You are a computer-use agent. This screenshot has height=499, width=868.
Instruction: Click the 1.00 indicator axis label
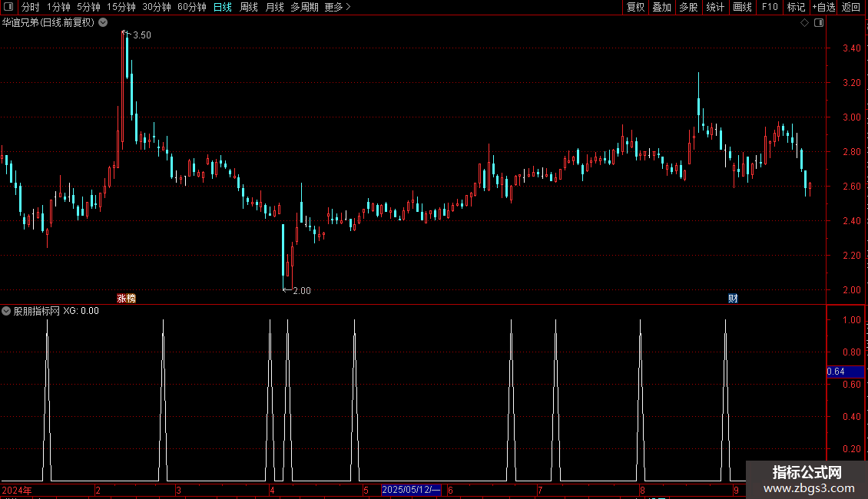click(x=851, y=320)
